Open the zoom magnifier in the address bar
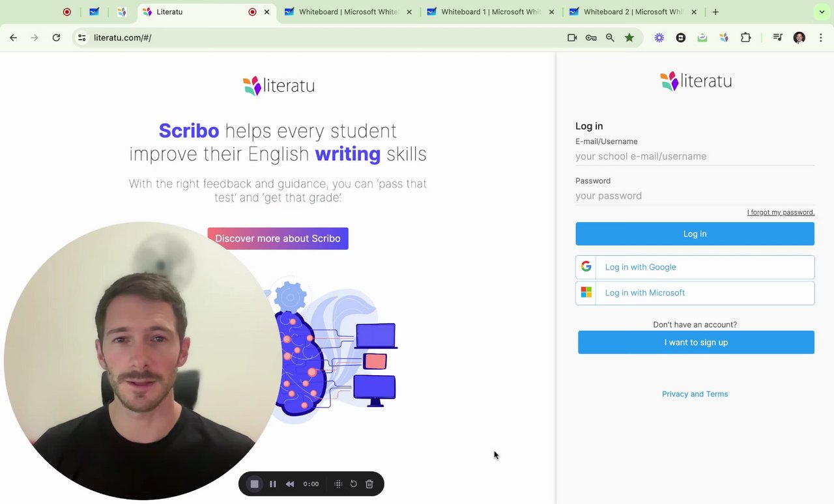The image size is (834, 504). (610, 38)
